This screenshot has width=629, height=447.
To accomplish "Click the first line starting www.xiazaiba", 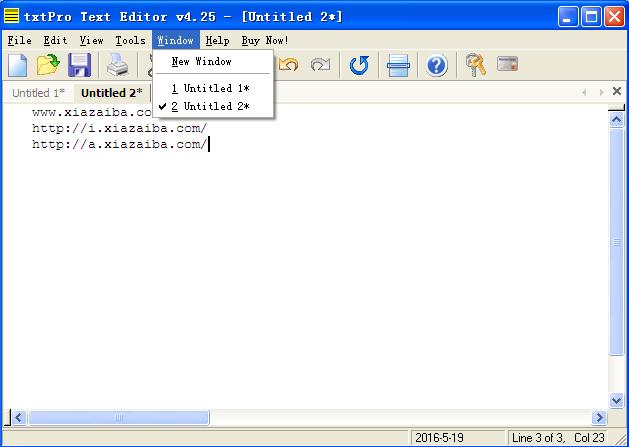I will 92,112.
